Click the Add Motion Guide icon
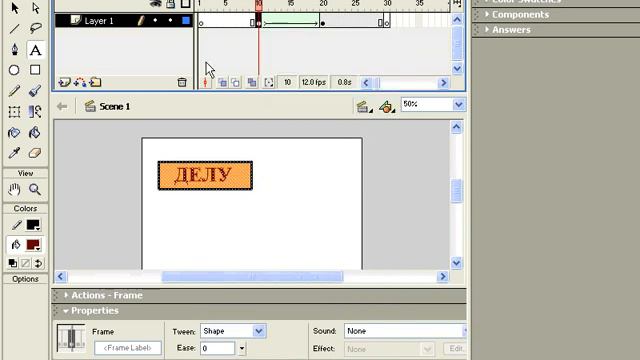Viewport: 640px width, 360px height. pos(80,82)
